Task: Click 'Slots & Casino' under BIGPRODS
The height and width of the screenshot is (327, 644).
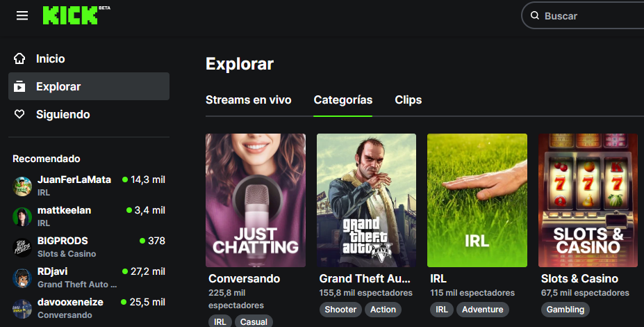Action: point(67,254)
